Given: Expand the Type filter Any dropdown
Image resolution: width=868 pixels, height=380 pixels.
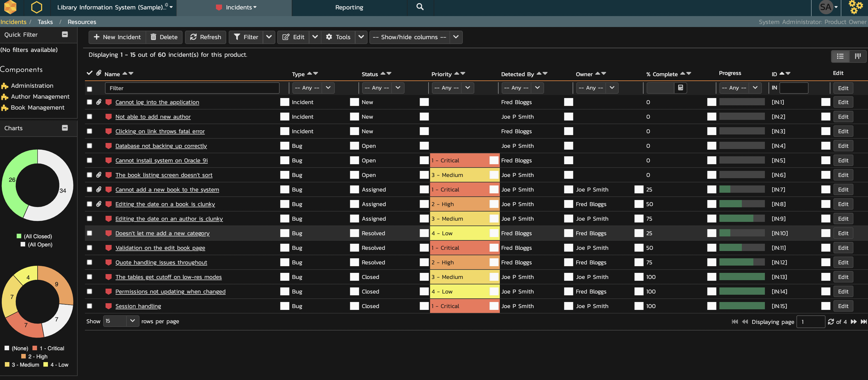Looking at the screenshot, I should tap(313, 88).
